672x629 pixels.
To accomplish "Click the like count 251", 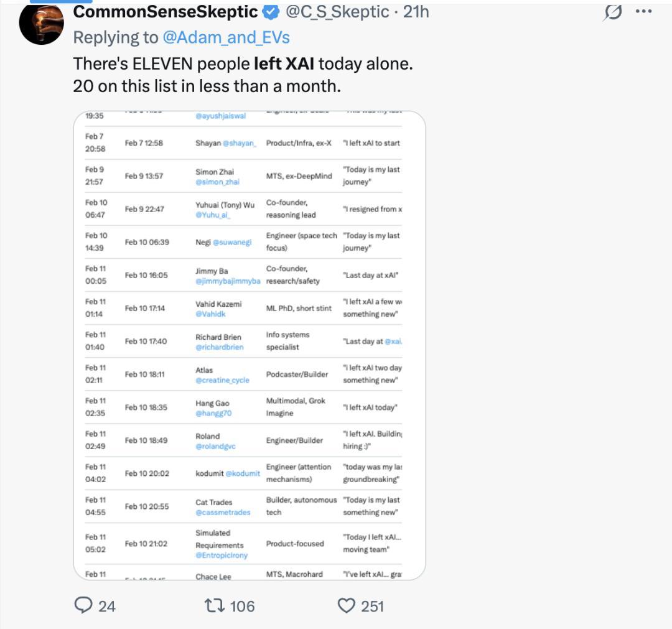I will click(372, 606).
